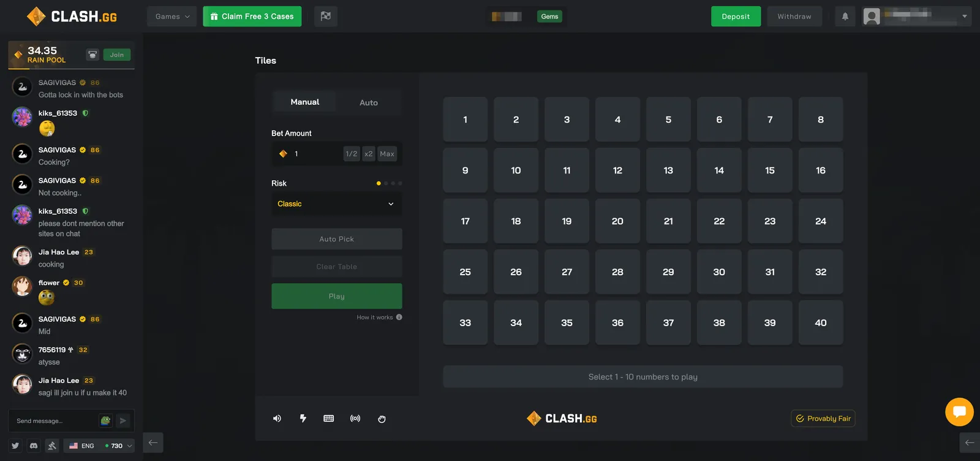Image resolution: width=980 pixels, height=461 pixels.
Task: Collapse the chat sidebar with left arrow
Action: point(153,443)
